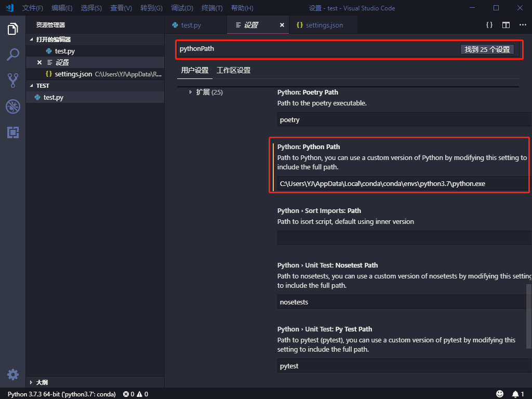Screen dimensions: 532x399
Task: Open the Source Control view
Action: coord(13,80)
